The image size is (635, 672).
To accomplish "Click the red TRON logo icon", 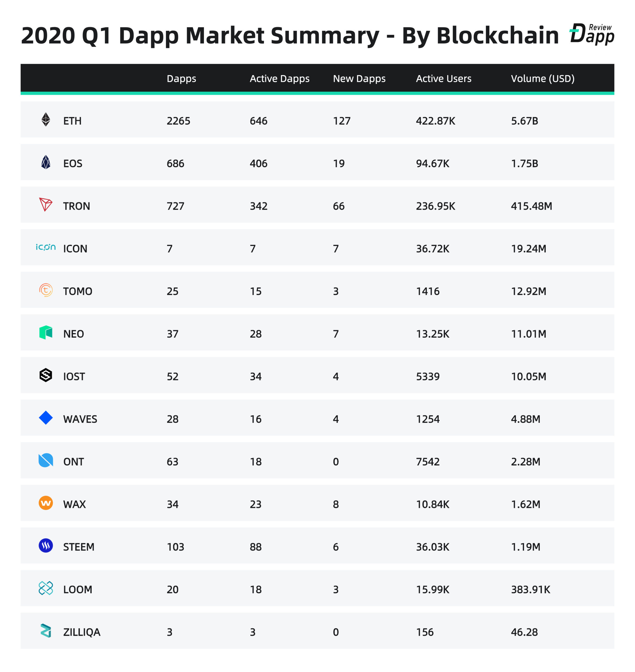I will (46, 204).
